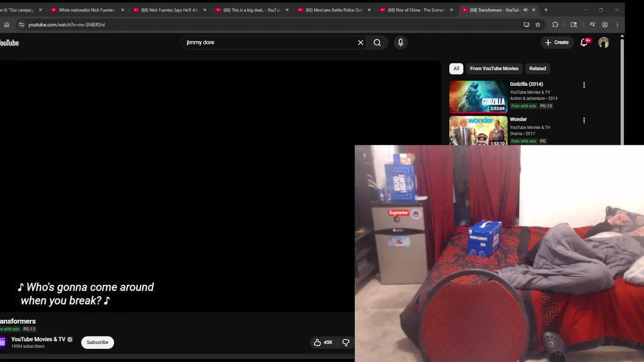The height and width of the screenshot is (362, 644).
Task: Open the YouTube account avatar menu
Action: click(603, 43)
